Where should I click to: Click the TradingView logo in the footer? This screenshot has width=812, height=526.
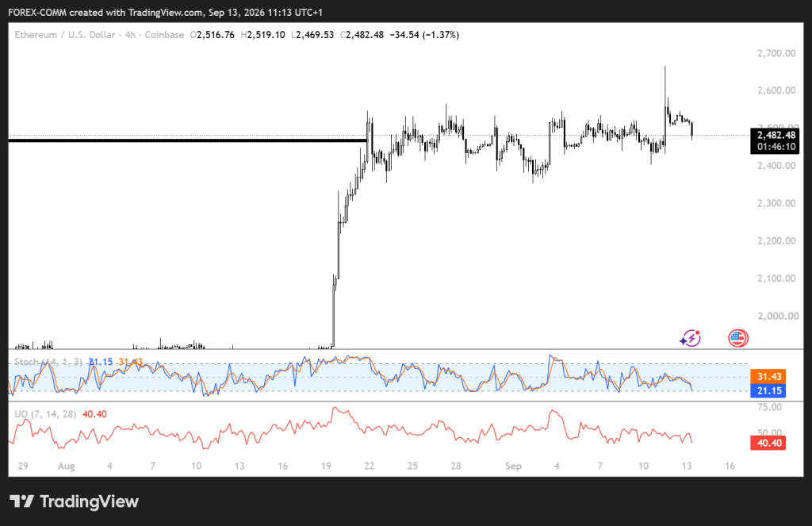click(x=74, y=501)
